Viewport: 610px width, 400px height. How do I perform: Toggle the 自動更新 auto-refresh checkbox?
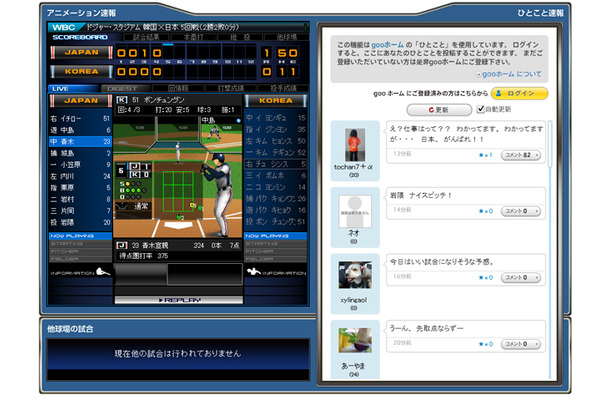481,109
